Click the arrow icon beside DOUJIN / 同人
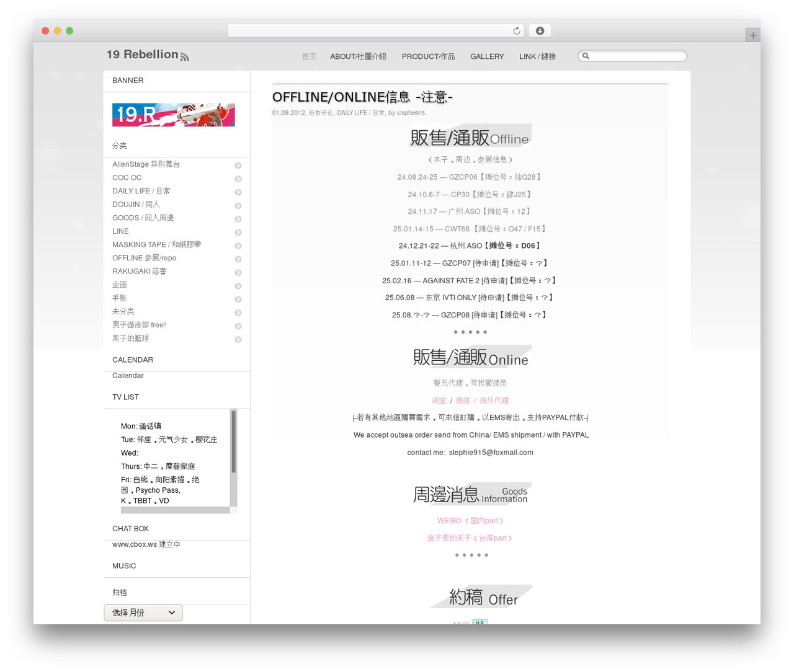 [x=238, y=206]
